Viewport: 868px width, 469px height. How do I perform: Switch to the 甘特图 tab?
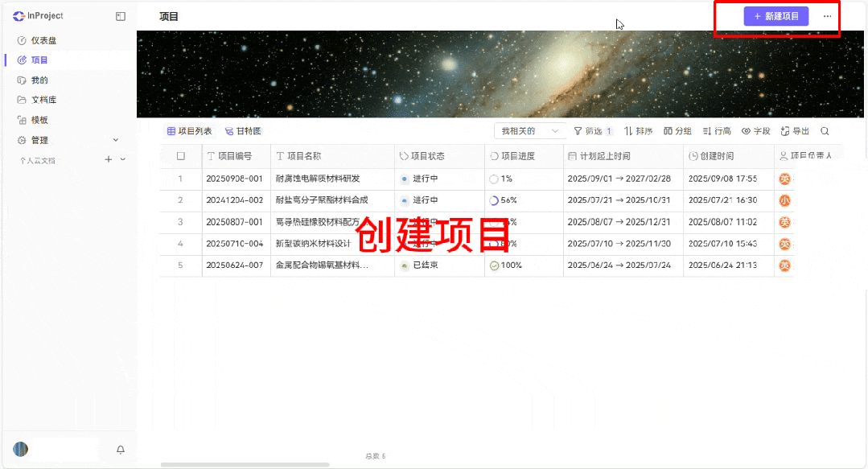pyautogui.click(x=243, y=131)
